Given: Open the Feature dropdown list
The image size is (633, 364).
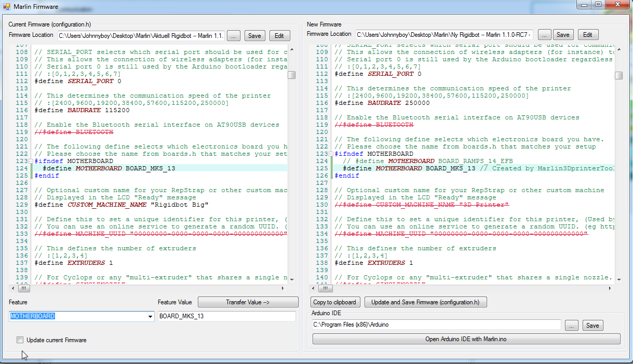Looking at the screenshot, I should (x=151, y=317).
